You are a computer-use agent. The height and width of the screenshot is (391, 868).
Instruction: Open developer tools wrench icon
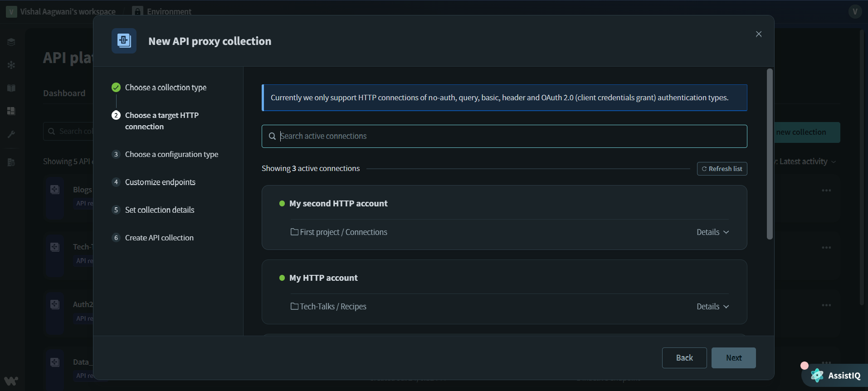tap(11, 134)
